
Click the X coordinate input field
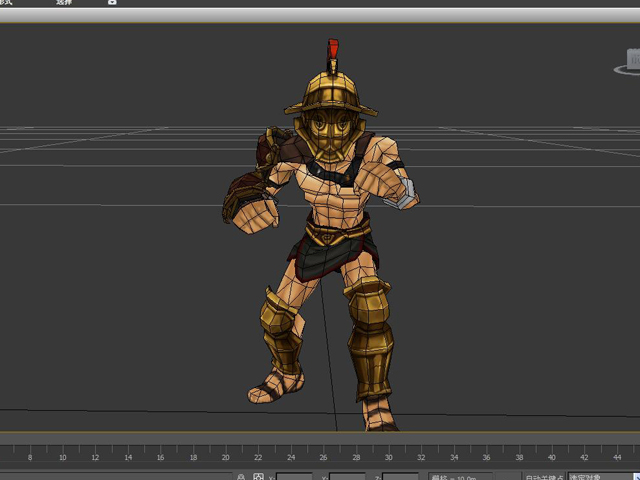[x=294, y=477]
